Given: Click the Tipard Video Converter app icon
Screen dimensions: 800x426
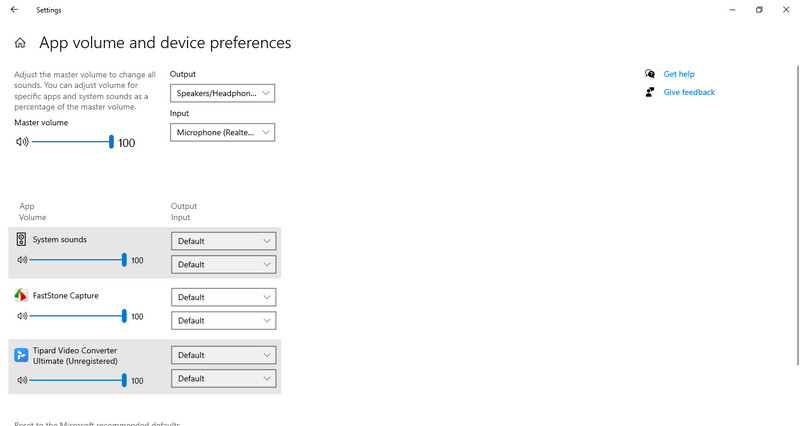Looking at the screenshot, I should 21,355.
